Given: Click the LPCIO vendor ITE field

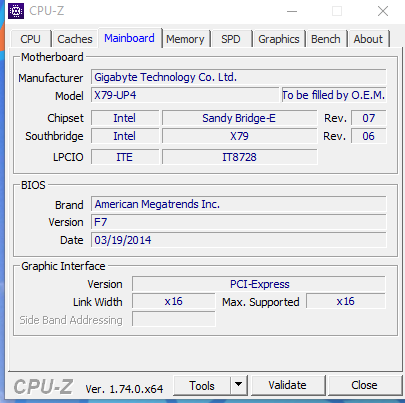Looking at the screenshot, I should 125,157.
